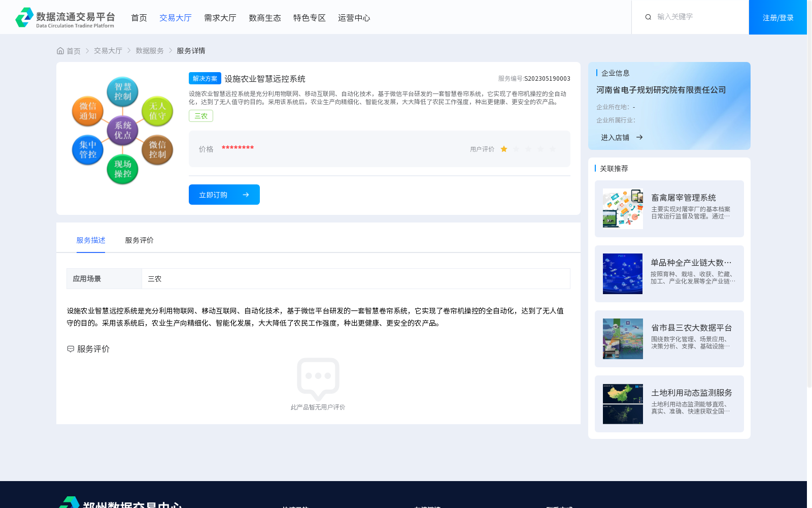Image resolution: width=812 pixels, height=508 pixels.
Task: Open 数商生态 in the navigation bar
Action: pyautogui.click(x=265, y=18)
